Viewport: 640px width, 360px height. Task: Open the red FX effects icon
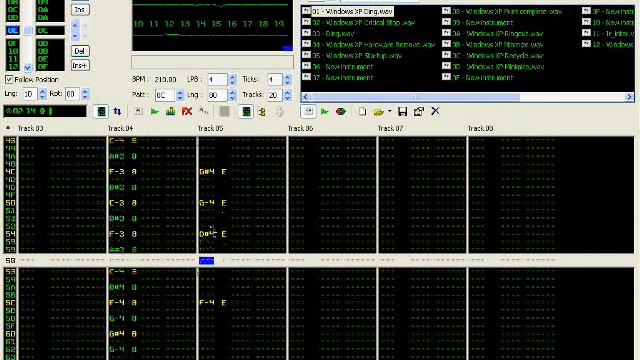click(187, 111)
